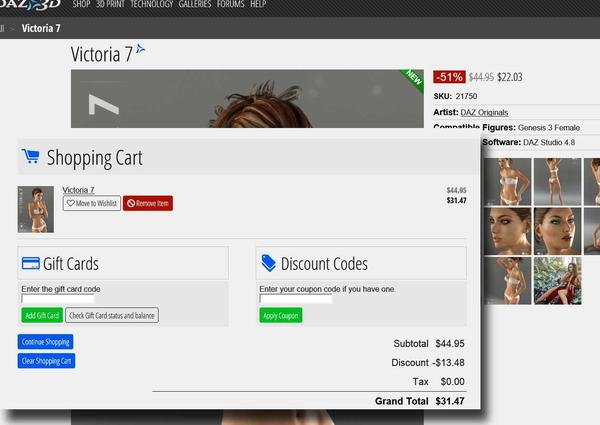
Task: Open bottom-row left standing pose thumbnail
Action: tap(507, 281)
